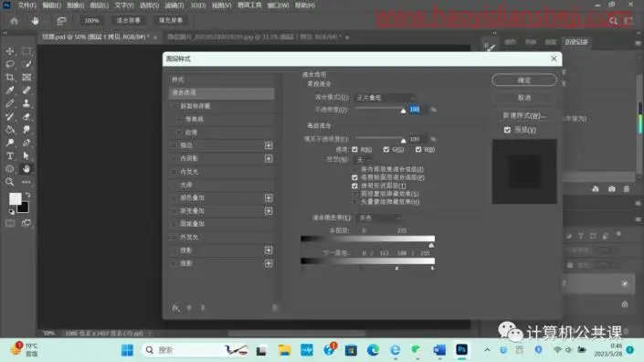644x362 pixels.
Task: Expand the tools panel double-arrow
Action: tap(5, 33)
